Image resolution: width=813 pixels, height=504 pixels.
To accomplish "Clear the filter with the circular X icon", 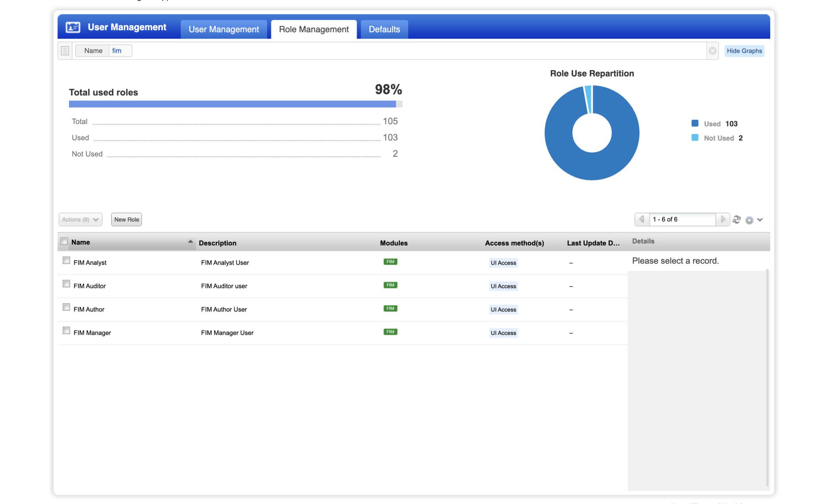I will tap(713, 50).
